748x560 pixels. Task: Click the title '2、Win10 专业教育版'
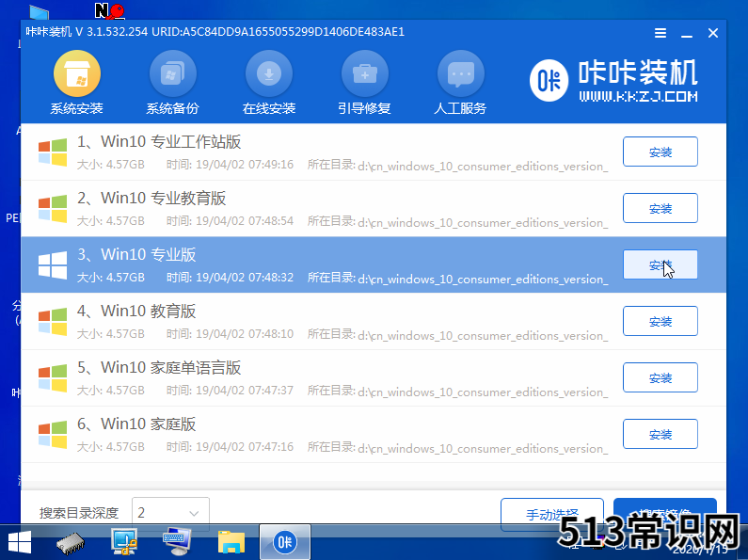(151, 198)
